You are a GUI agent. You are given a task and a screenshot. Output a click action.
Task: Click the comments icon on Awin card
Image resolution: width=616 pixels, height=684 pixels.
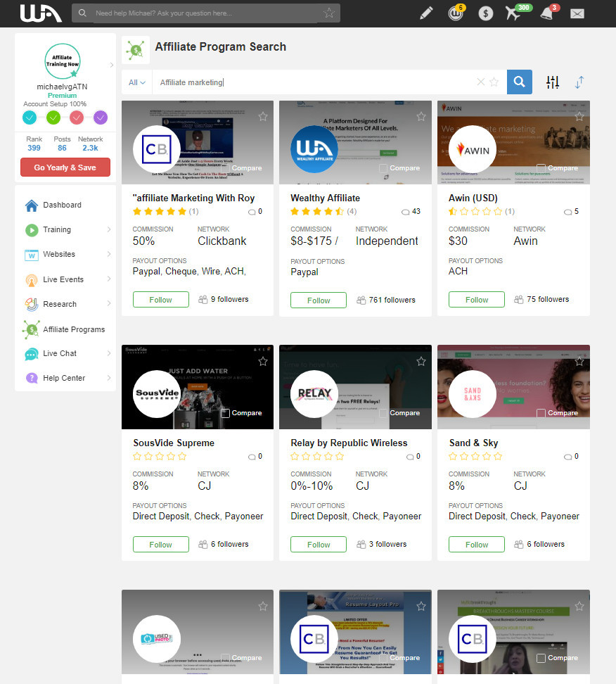tap(567, 212)
